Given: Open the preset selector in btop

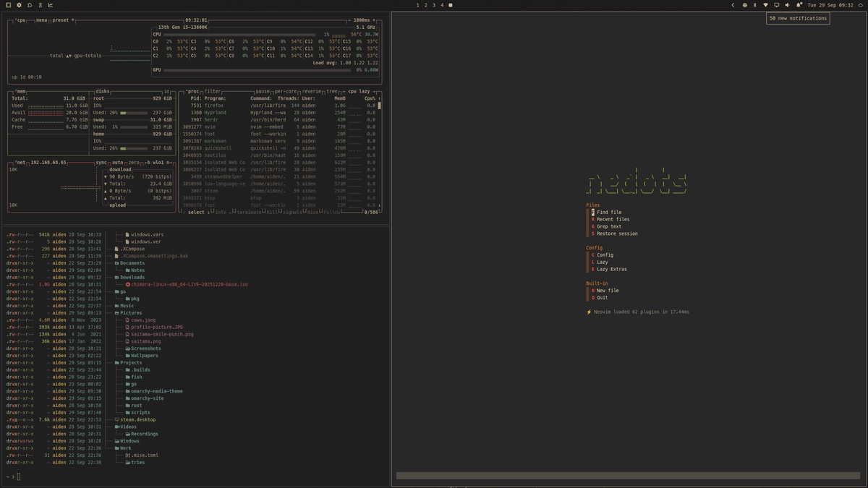Looking at the screenshot, I should pos(63,20).
